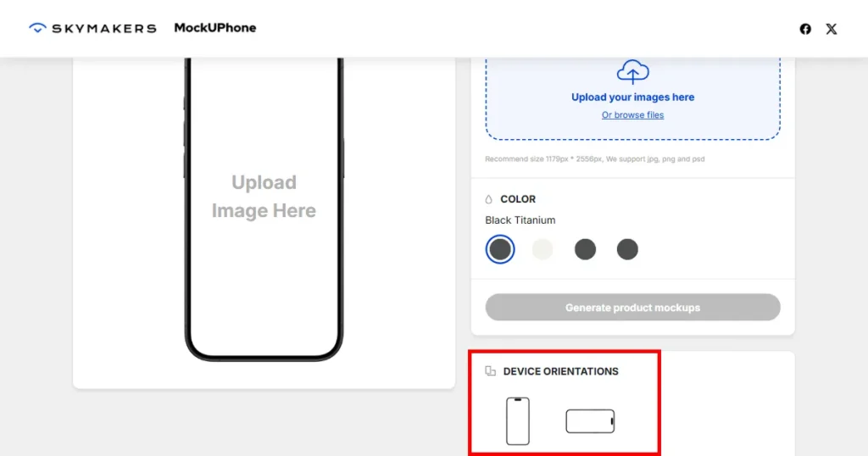Click the cloud upload icon
868x456 pixels.
coord(632,72)
